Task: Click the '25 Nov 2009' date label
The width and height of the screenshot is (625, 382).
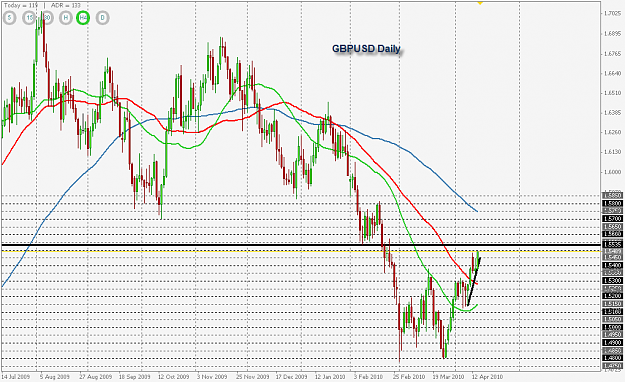Action: click(252, 377)
